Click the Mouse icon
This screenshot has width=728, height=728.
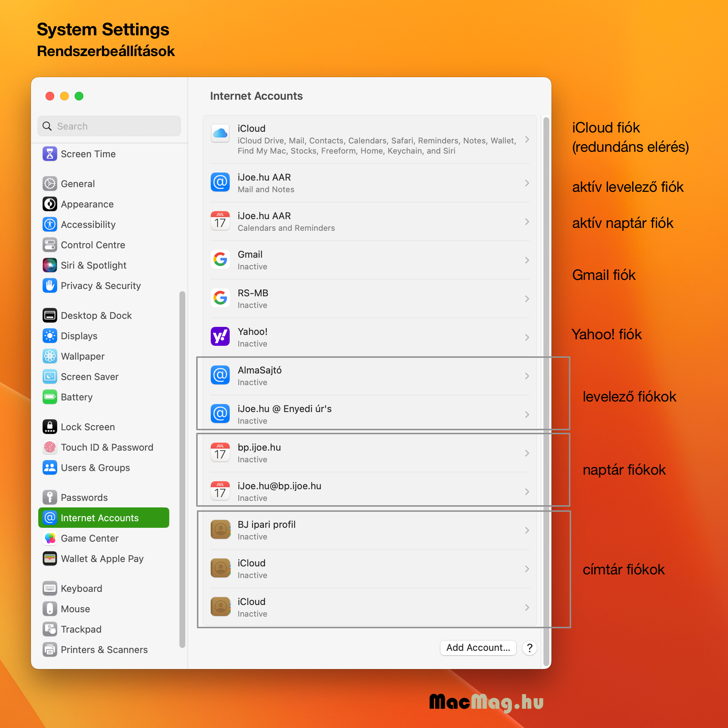(x=50, y=609)
